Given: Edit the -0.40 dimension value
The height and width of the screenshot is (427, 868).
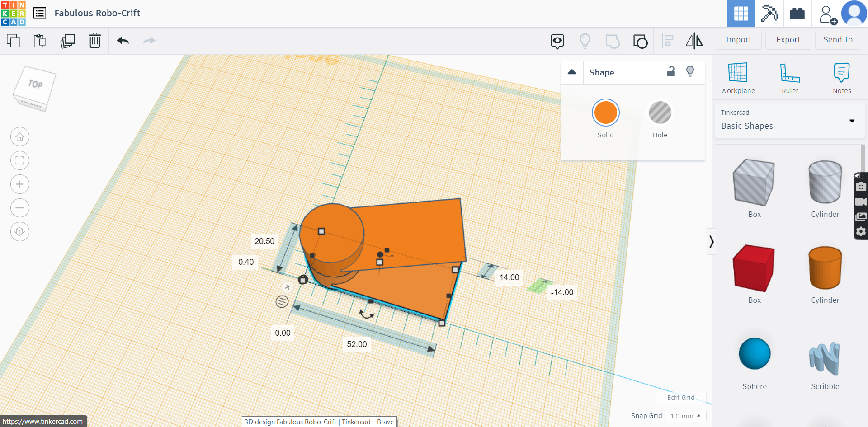Looking at the screenshot, I should click(245, 262).
